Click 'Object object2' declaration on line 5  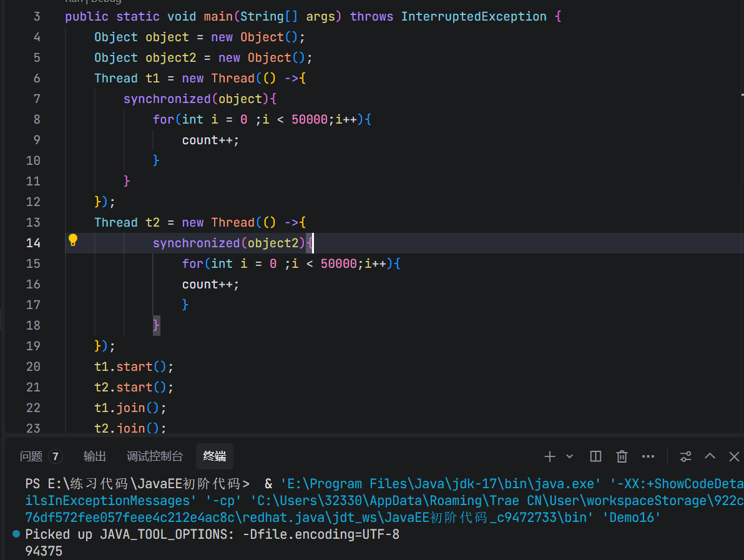[145, 58]
